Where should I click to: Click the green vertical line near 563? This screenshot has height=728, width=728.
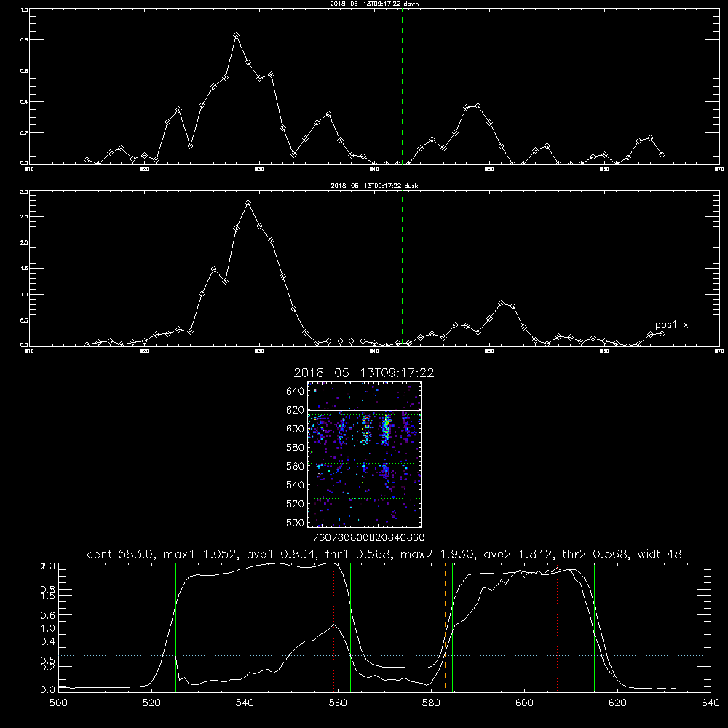click(351, 627)
